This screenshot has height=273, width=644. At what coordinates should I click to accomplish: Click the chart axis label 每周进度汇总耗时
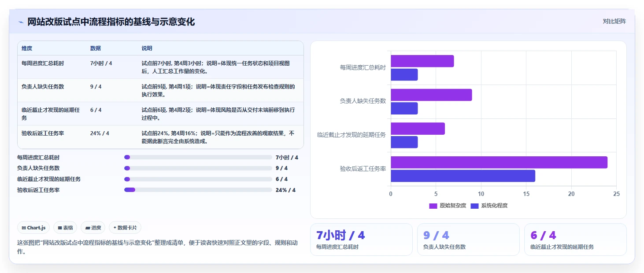[x=363, y=67]
